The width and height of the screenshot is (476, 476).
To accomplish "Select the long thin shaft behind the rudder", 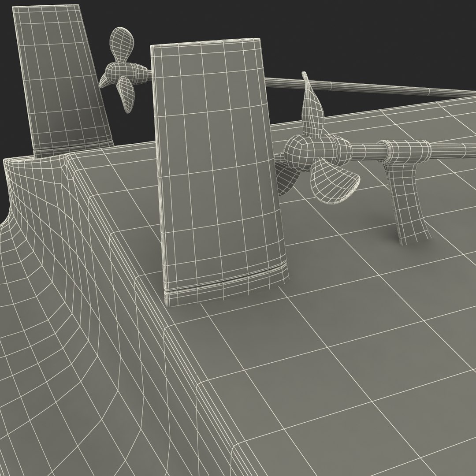I will pyautogui.click(x=370, y=87).
